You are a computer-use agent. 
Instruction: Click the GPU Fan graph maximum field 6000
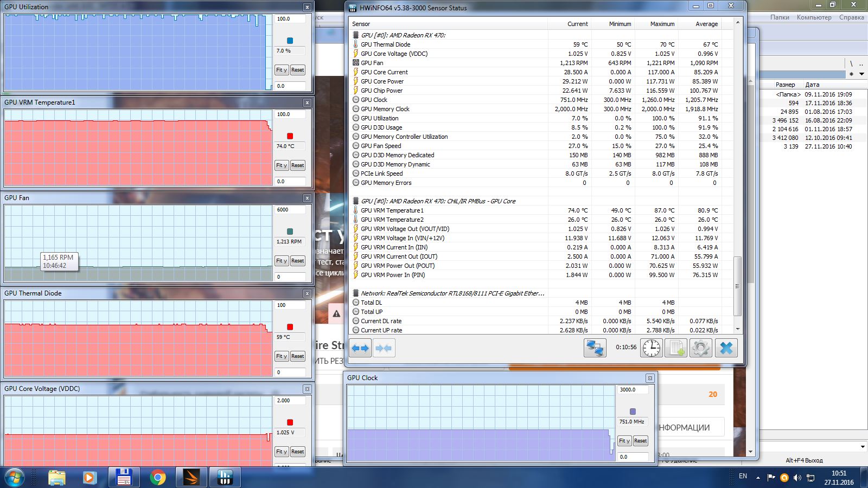[x=290, y=210]
